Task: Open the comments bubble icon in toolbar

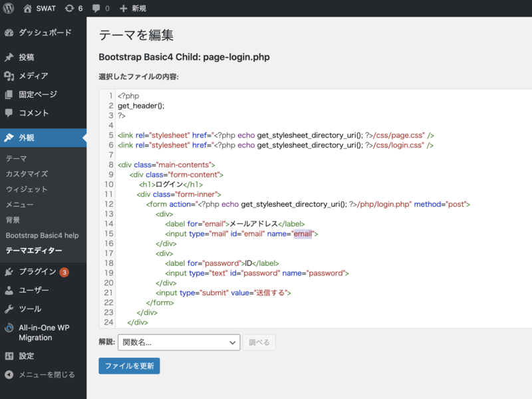Action: click(x=96, y=9)
